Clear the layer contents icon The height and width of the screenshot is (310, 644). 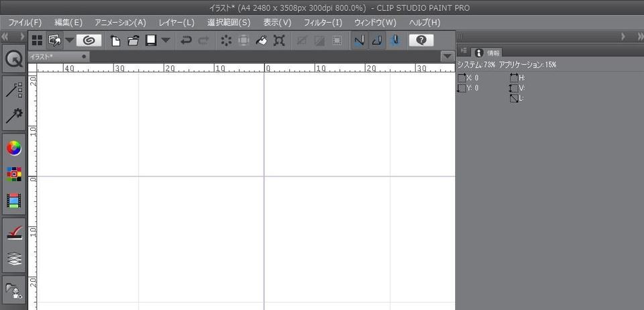click(x=226, y=40)
